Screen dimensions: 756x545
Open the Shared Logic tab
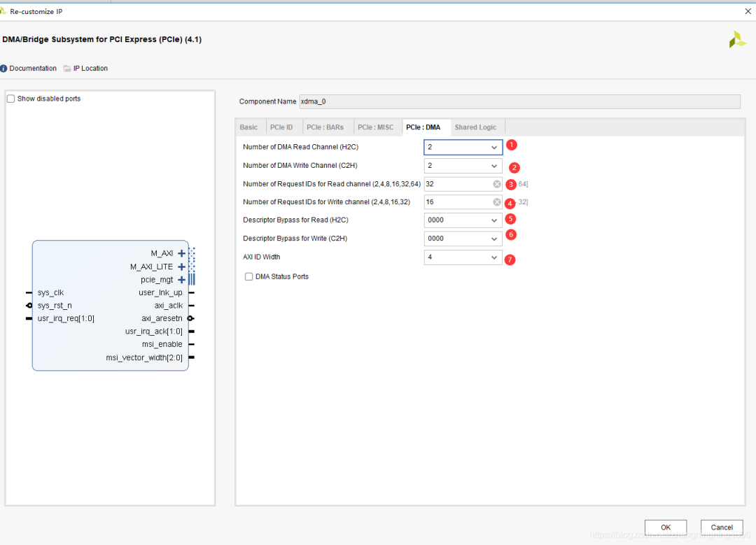pos(475,127)
